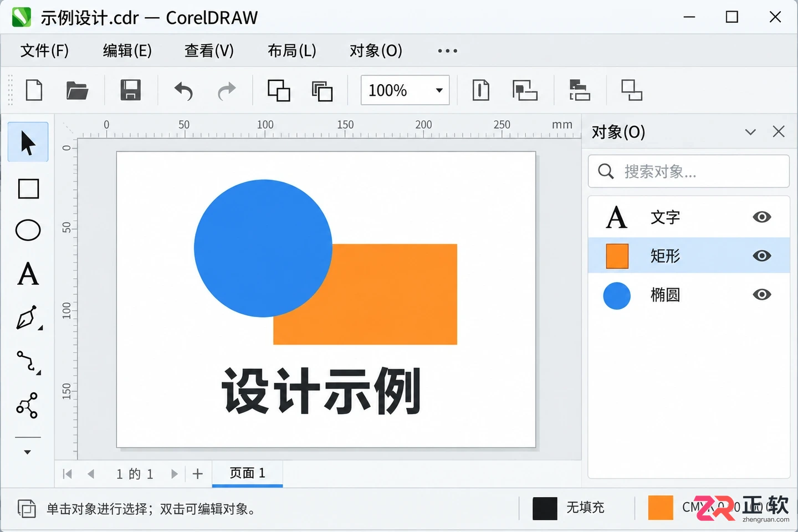The height and width of the screenshot is (532, 798).
Task: Select the Pen tool
Action: click(x=28, y=318)
